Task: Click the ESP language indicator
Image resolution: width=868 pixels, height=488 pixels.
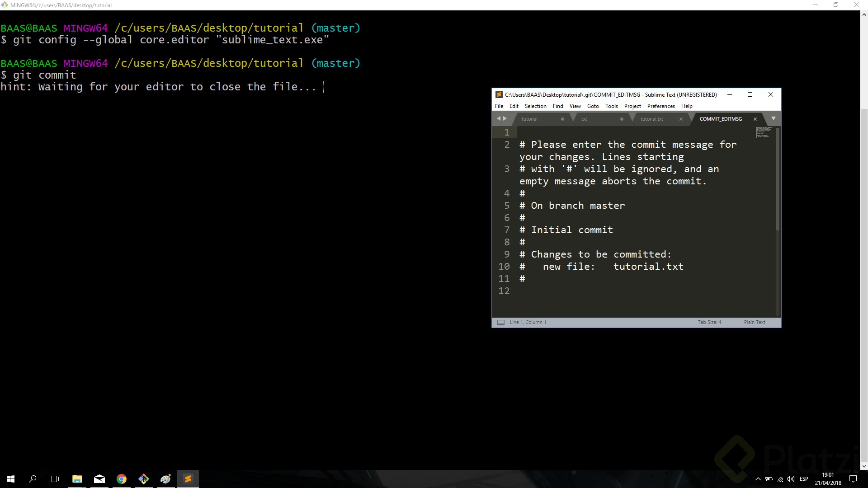Action: 804,479
